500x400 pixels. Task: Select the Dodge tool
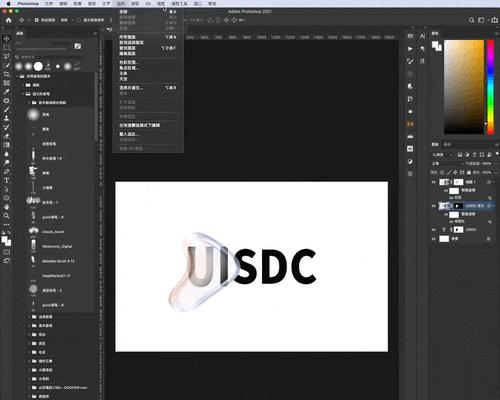[x=6, y=163]
